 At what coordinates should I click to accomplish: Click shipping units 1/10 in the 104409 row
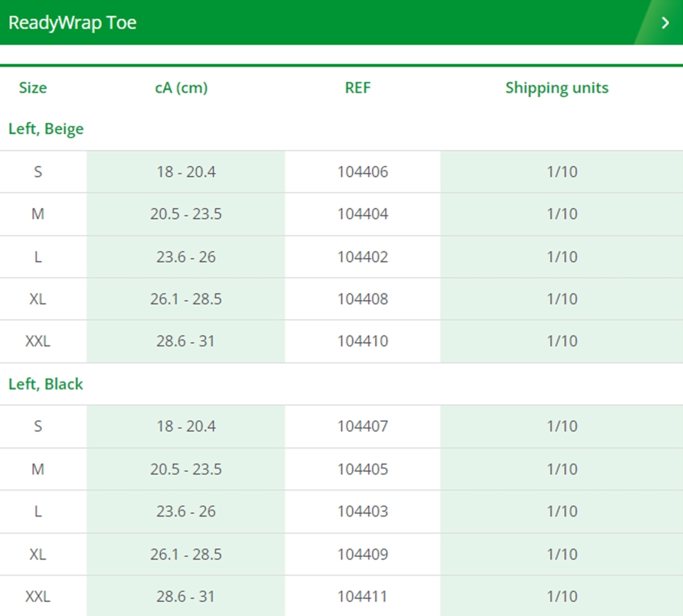pyautogui.click(x=562, y=554)
